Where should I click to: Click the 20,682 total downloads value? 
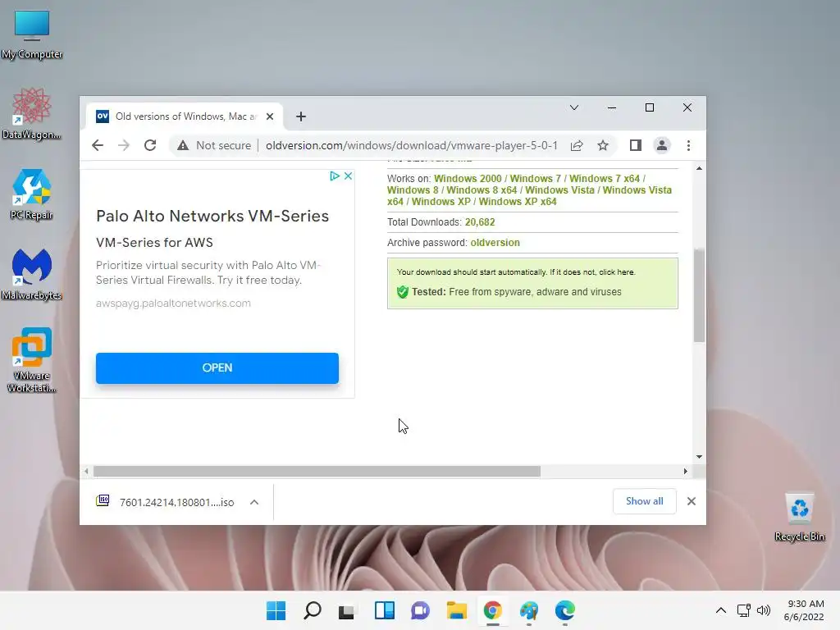click(x=480, y=222)
